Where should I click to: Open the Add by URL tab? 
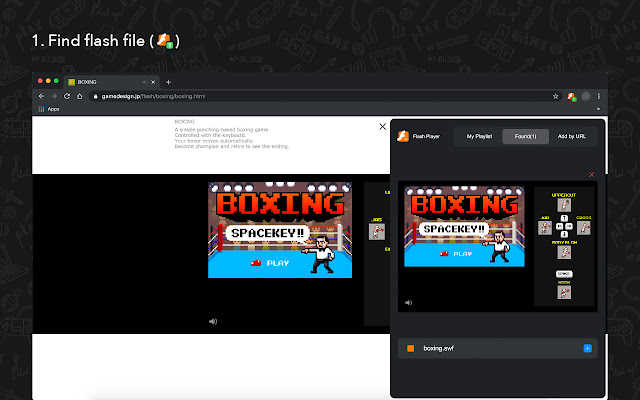[x=571, y=136]
